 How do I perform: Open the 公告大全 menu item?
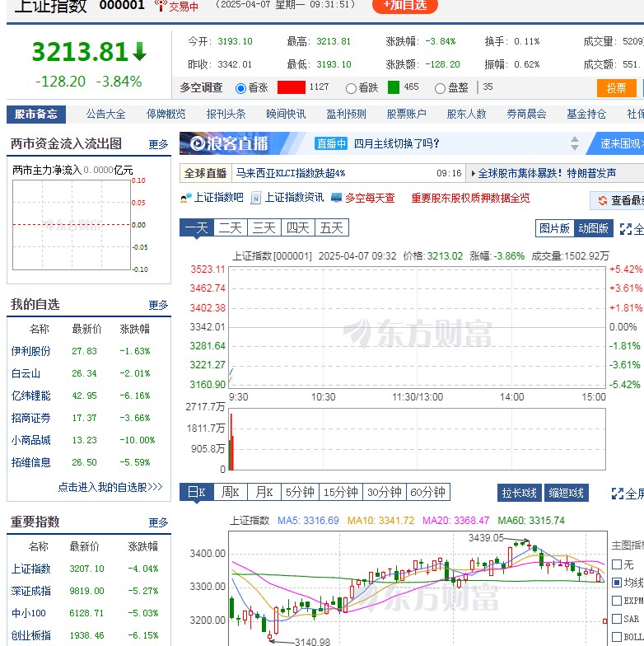[105, 114]
